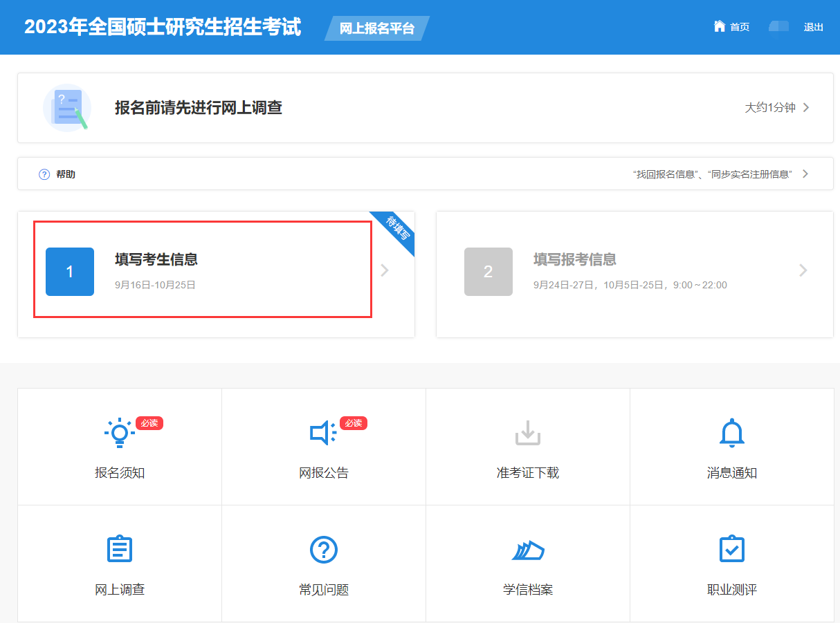Open 网上调查 label in the grid
The width and height of the screenshot is (840, 623).
point(120,590)
